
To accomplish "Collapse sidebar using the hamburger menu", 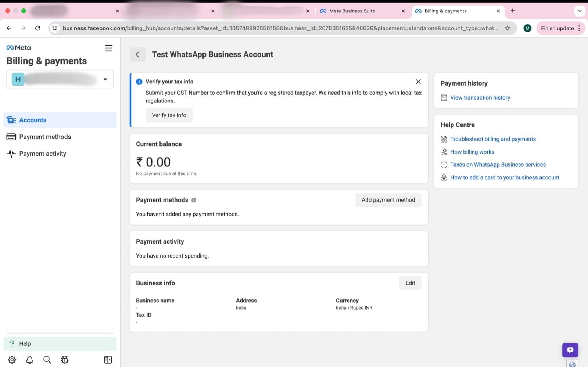I will pos(109,48).
